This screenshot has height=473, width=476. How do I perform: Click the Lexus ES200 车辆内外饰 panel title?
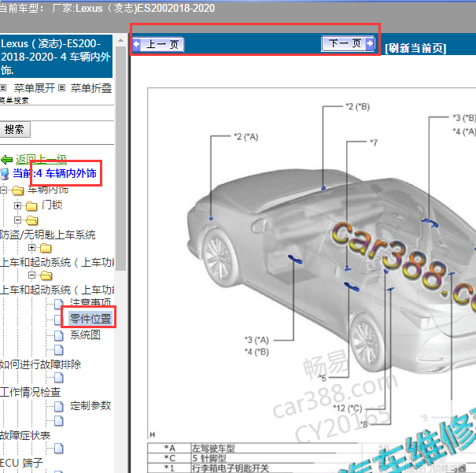click(x=56, y=57)
